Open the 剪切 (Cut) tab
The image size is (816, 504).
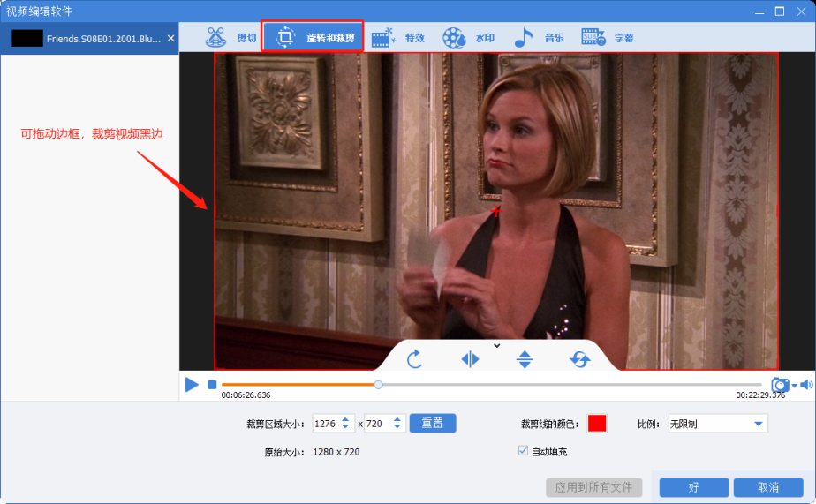click(231, 37)
